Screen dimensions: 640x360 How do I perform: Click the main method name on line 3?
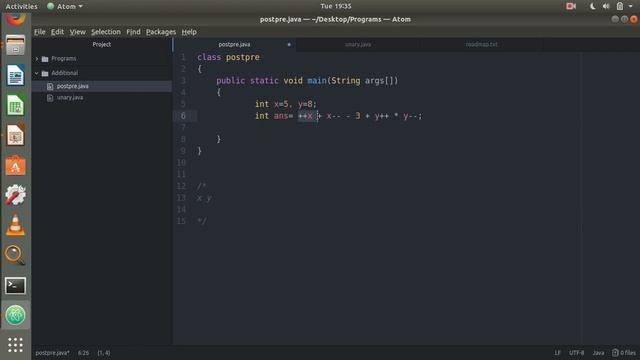pyautogui.click(x=317, y=80)
